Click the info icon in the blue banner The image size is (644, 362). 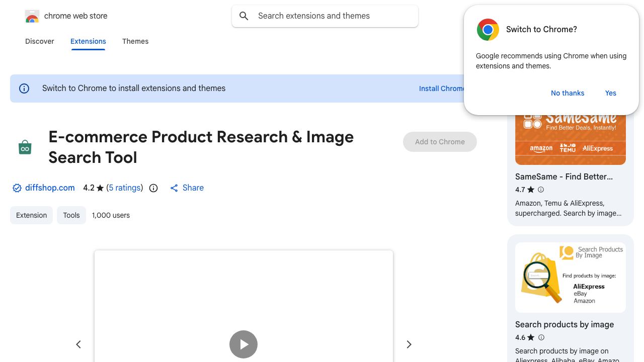tap(24, 88)
